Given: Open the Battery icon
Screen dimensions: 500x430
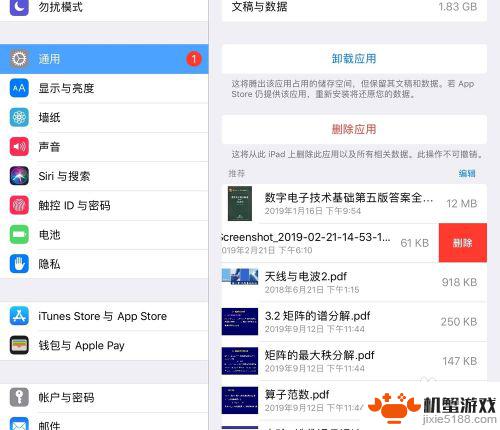Looking at the screenshot, I should 19,235.
